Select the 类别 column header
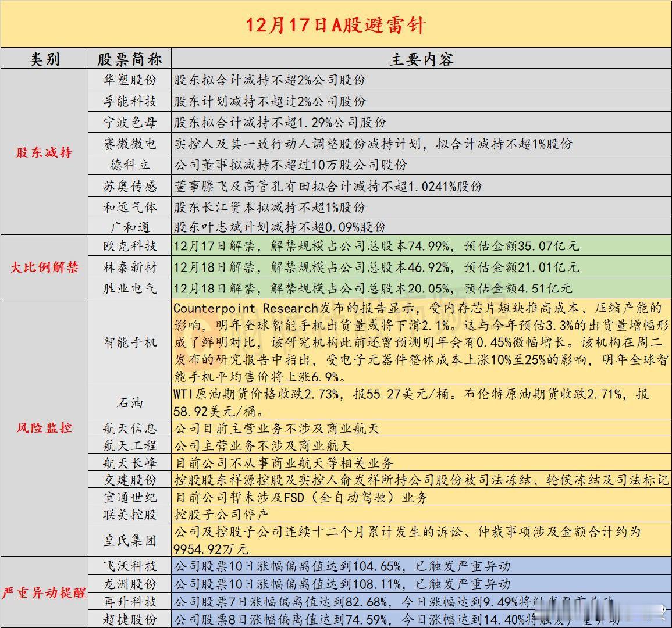Screen dimensions: 672x628 45,59
